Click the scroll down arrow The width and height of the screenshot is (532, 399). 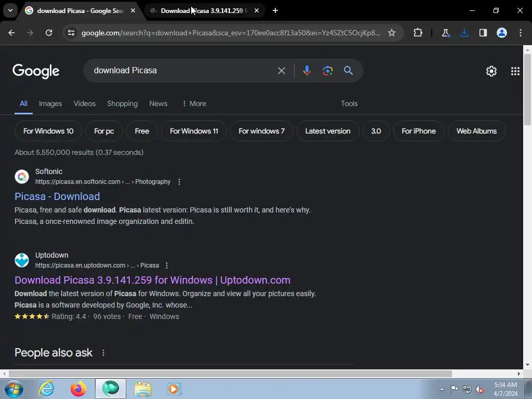(528, 365)
